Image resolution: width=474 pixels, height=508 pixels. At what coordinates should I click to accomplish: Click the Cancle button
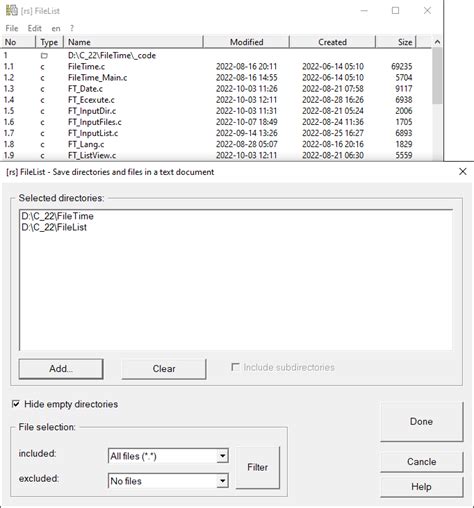(422, 462)
